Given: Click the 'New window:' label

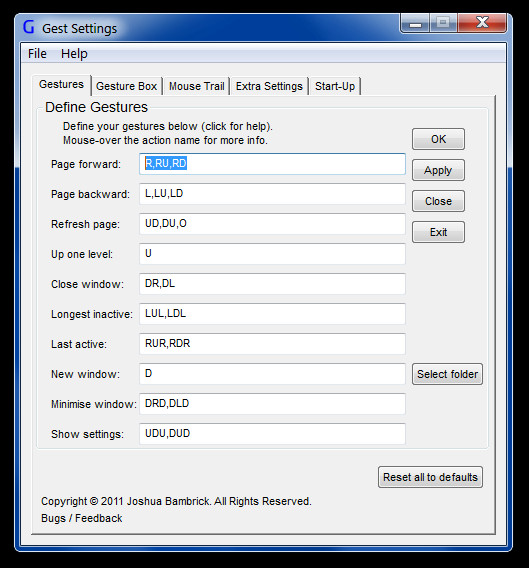Looking at the screenshot, I should (85, 374).
